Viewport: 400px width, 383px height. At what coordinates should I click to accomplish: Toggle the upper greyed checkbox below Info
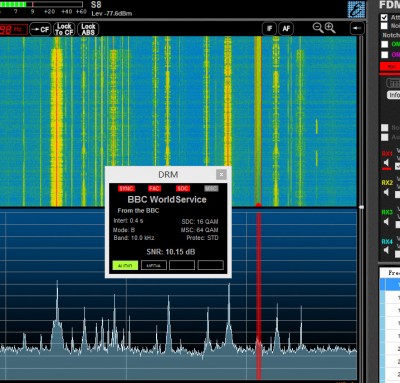[385, 128]
